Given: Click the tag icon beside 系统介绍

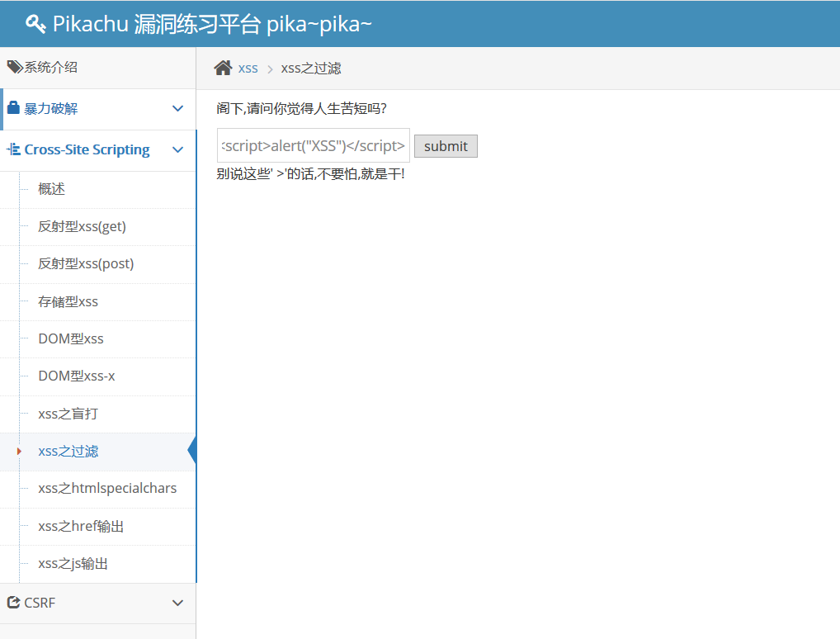Looking at the screenshot, I should tap(15, 67).
